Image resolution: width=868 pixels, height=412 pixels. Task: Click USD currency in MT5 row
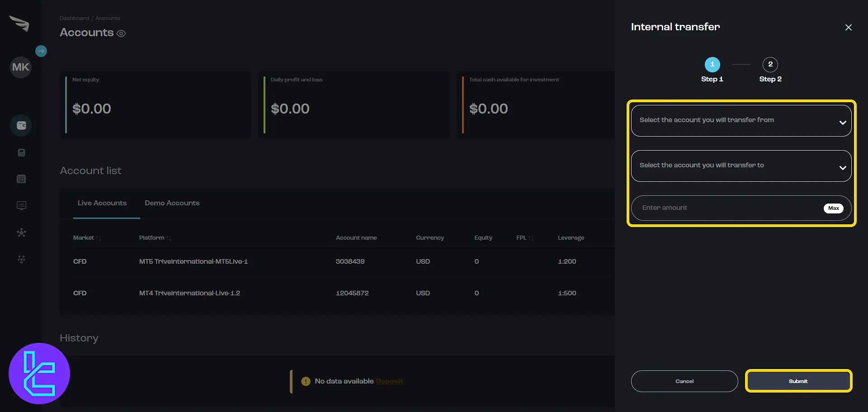(x=423, y=261)
